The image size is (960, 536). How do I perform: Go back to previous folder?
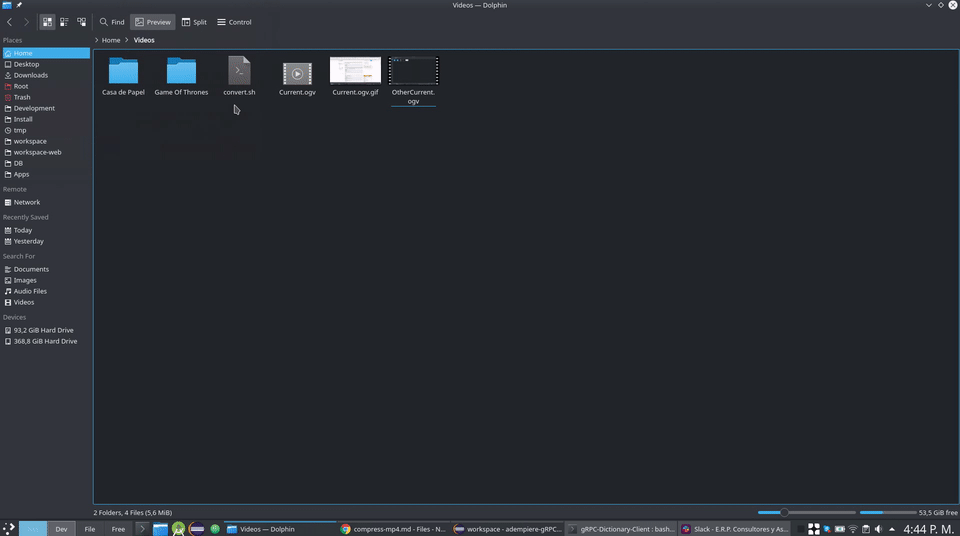[x=10, y=22]
